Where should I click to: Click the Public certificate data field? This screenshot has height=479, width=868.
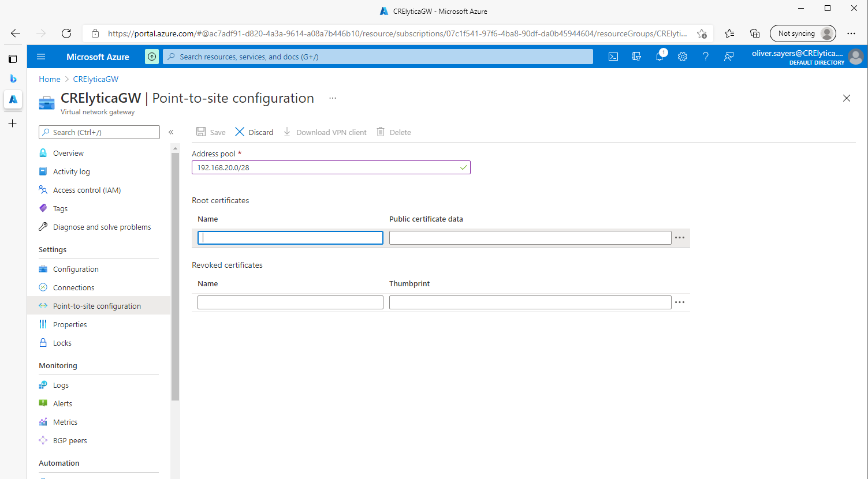[530, 238]
